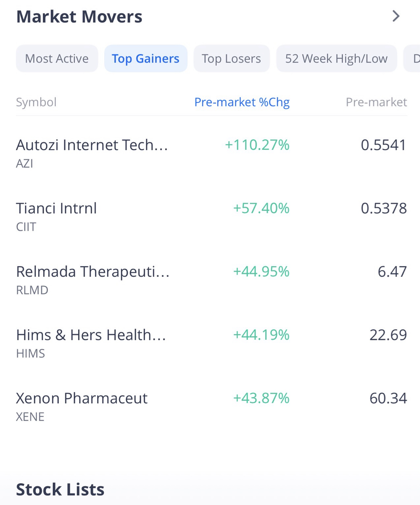Open Relmada Therapeutics RLMD stock
Screen dimensions: 420x505
[212, 280]
